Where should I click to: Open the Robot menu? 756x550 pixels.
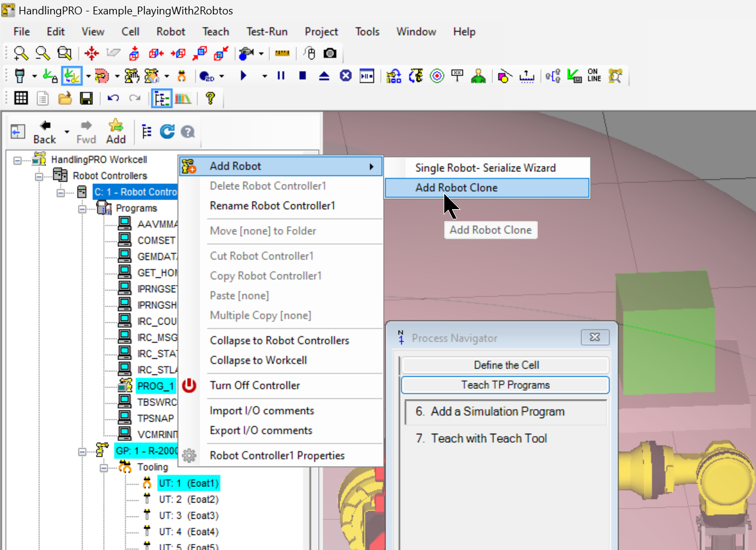click(171, 32)
